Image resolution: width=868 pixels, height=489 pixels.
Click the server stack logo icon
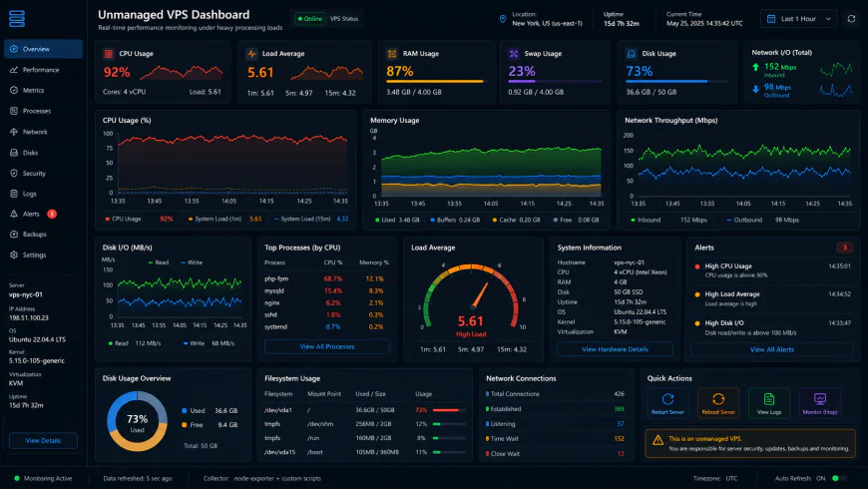pos(17,19)
